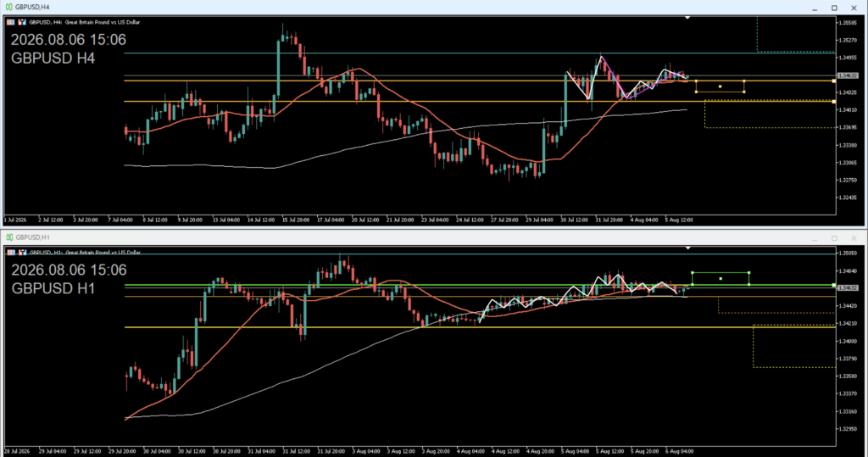Click the 1.34210 price label in H1
The image size is (868, 457).
point(848,324)
